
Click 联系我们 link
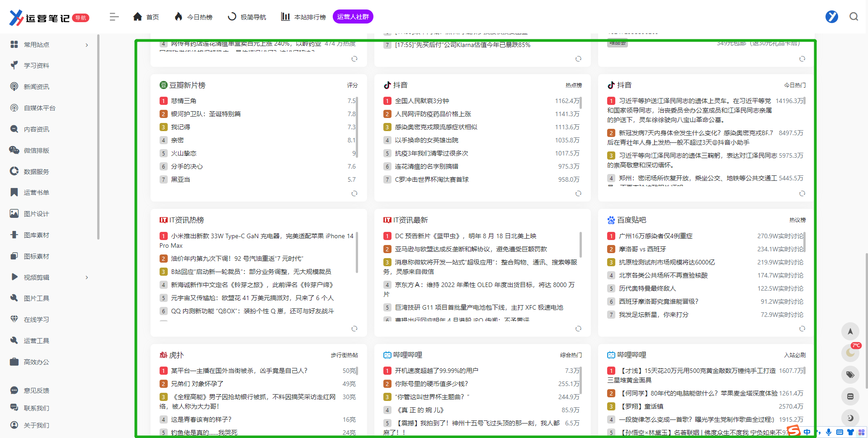point(37,408)
